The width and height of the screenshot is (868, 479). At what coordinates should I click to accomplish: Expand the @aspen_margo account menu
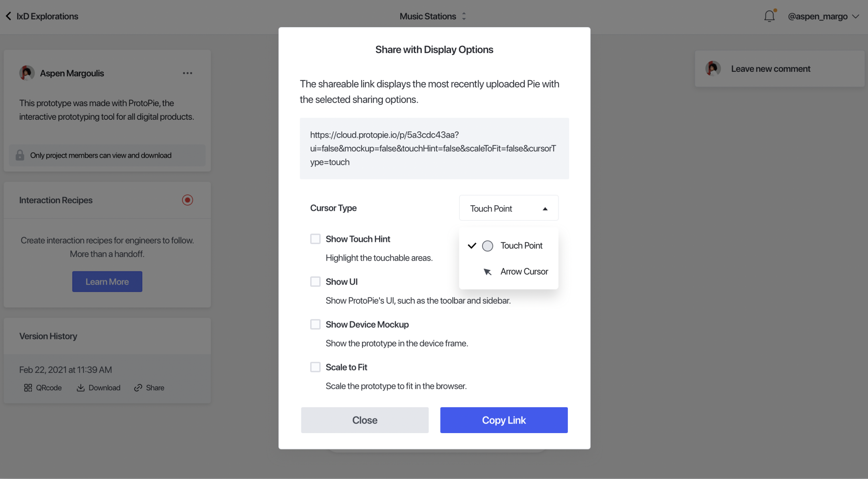coord(823,16)
